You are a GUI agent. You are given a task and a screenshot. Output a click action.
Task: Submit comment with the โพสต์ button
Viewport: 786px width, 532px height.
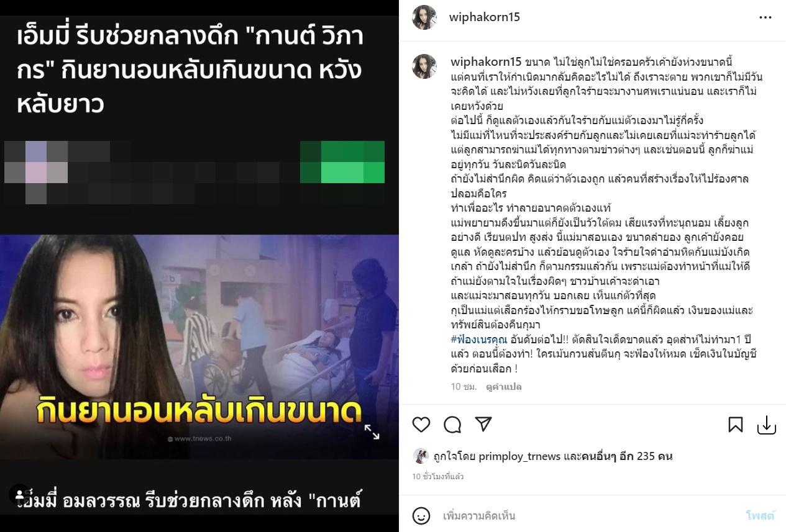click(x=761, y=516)
